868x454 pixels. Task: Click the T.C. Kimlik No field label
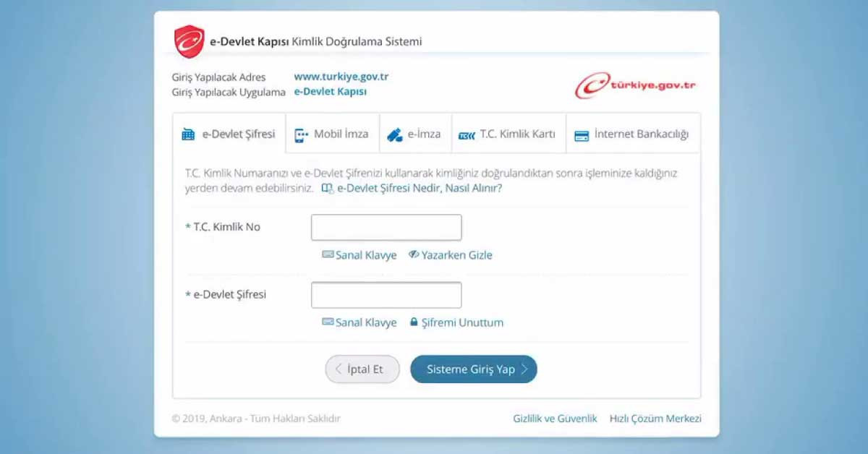point(227,227)
